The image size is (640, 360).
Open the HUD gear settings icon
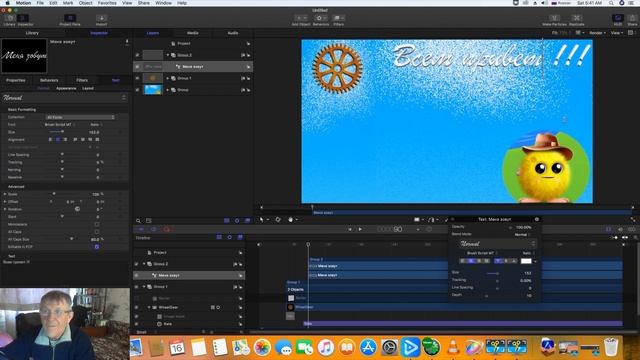point(537,219)
